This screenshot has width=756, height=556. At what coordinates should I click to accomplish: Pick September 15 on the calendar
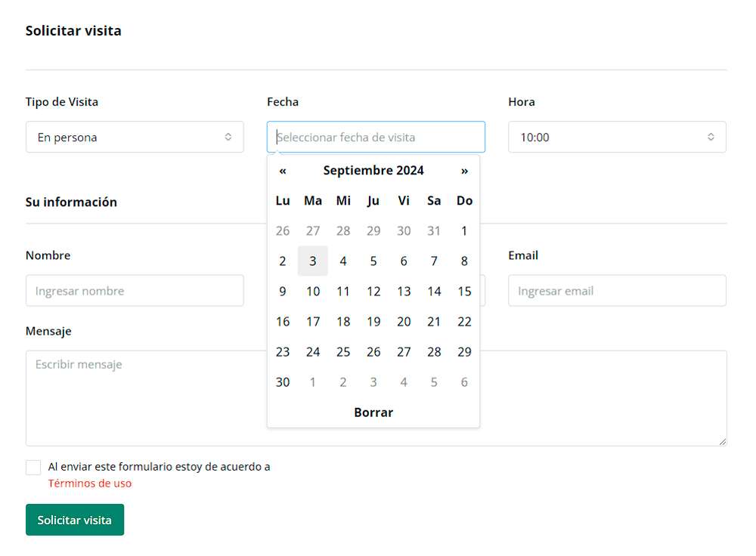click(x=464, y=292)
